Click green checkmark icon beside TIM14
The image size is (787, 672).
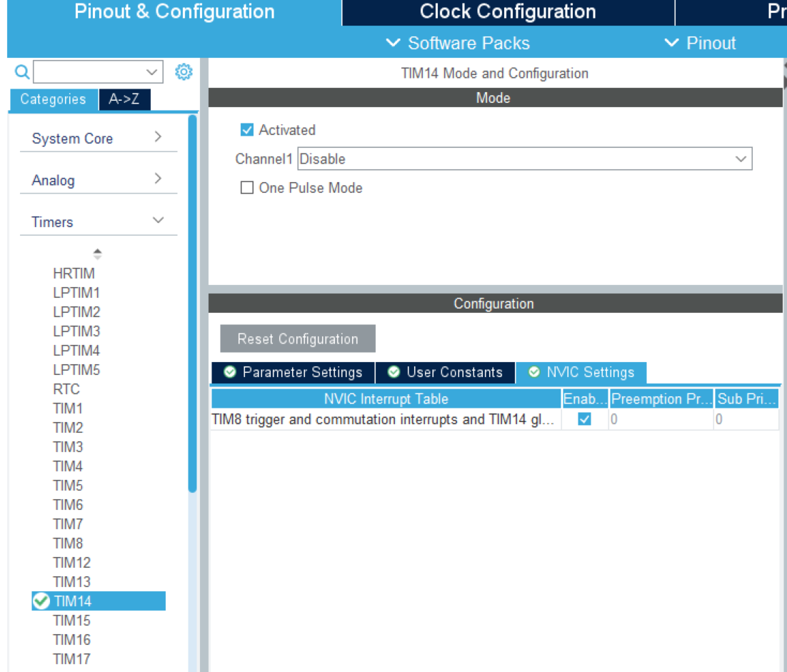[x=41, y=601]
